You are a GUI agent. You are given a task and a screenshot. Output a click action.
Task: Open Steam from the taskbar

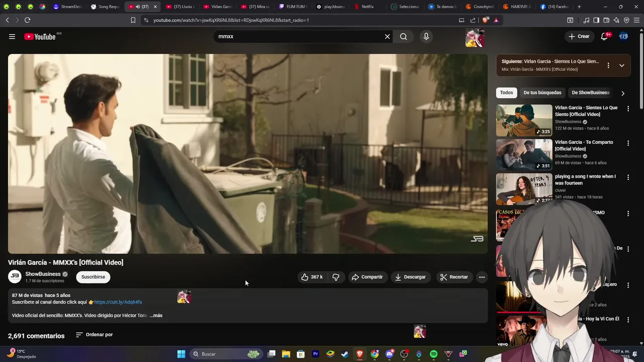[345, 354]
